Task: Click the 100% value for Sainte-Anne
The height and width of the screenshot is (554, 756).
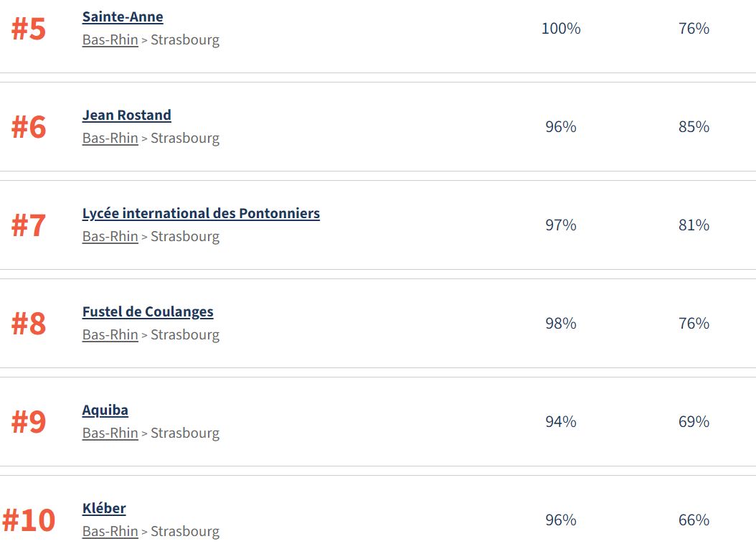Action: pos(561,29)
